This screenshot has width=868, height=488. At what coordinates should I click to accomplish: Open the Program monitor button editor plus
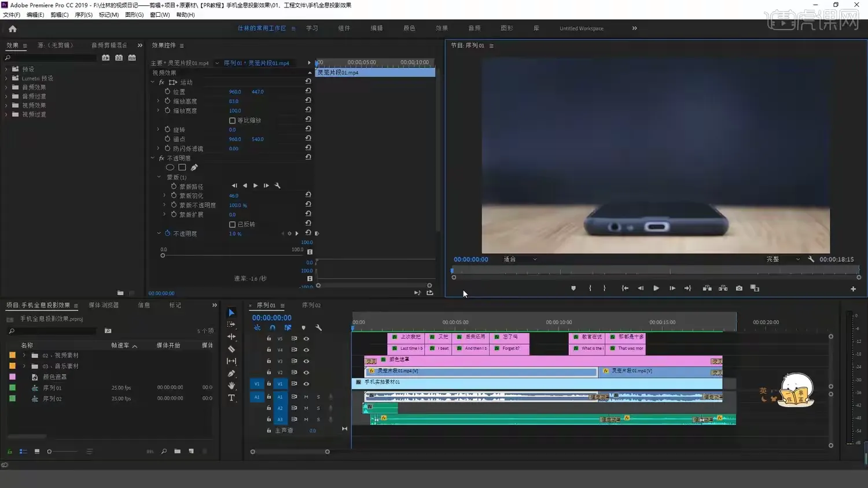[853, 289]
